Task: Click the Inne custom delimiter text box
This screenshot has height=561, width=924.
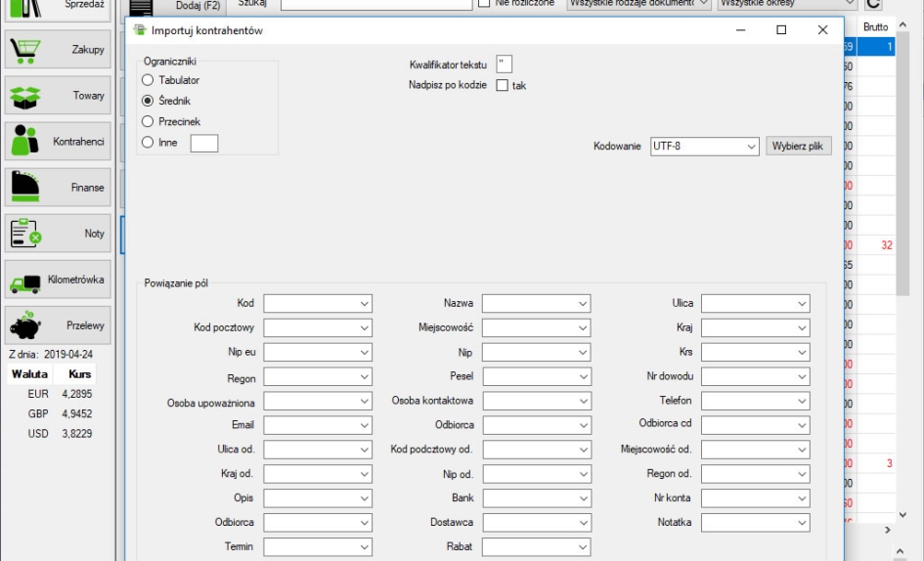Action: [x=203, y=144]
